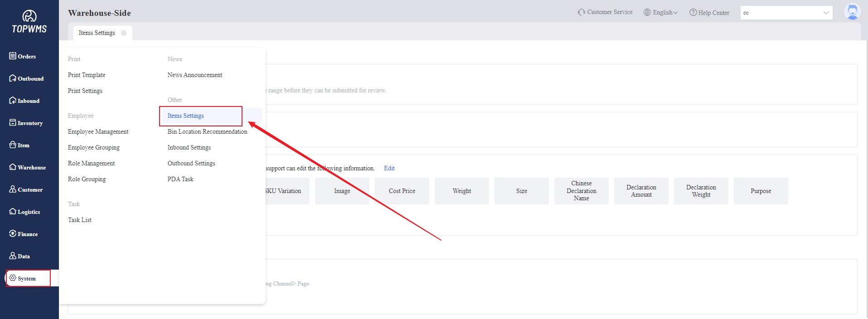
Task: Click the TOPWMS logo icon
Action: (x=29, y=17)
